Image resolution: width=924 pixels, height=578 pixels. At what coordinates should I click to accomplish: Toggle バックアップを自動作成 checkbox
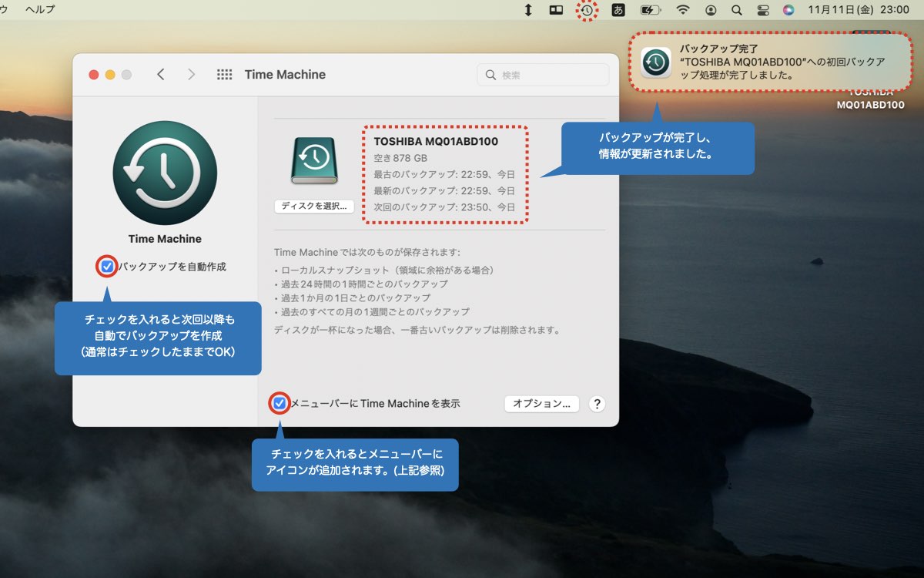107,267
